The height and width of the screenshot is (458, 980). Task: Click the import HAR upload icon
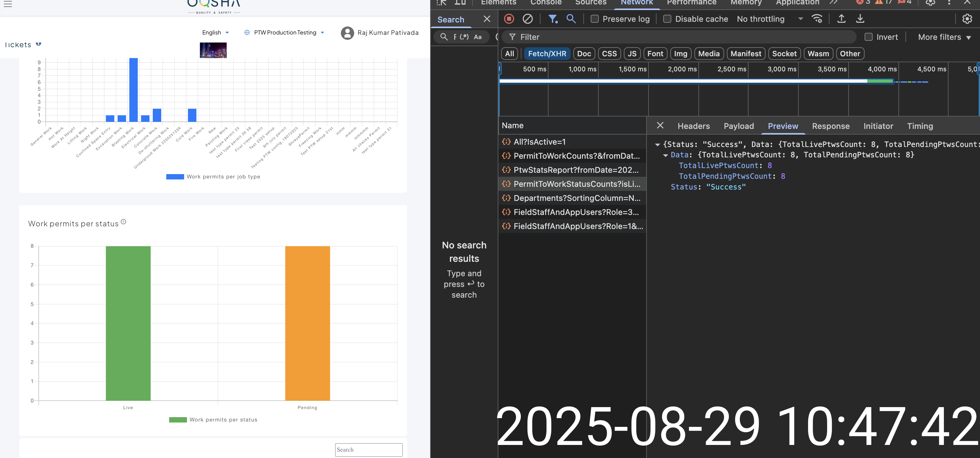point(841,19)
